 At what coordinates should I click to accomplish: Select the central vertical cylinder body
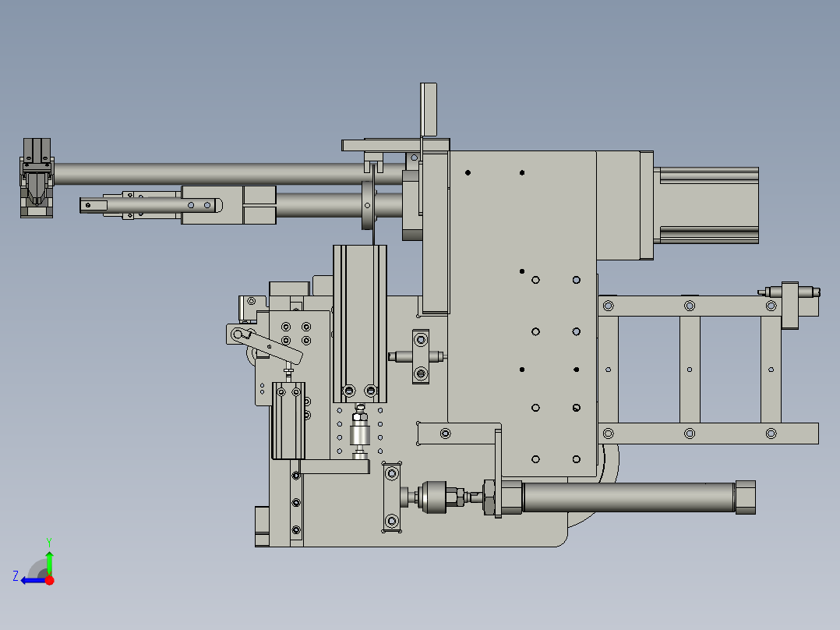(x=360, y=324)
